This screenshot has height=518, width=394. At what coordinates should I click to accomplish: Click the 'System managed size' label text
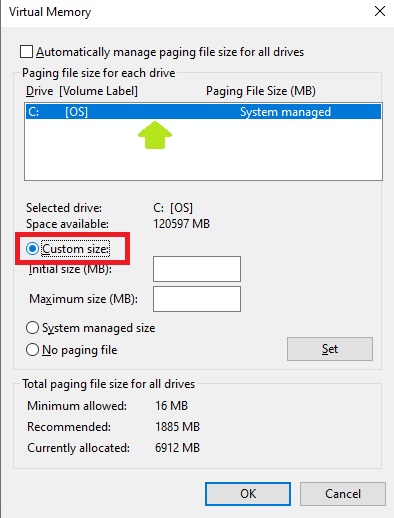coord(99,328)
